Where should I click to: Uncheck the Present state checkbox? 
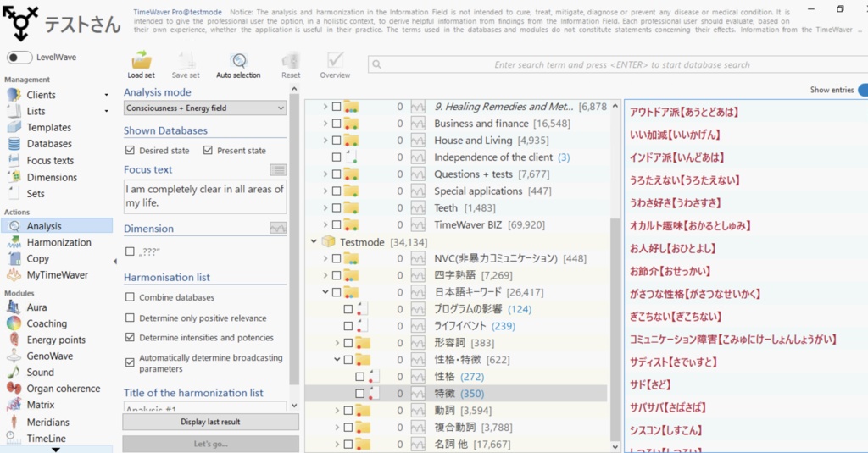pyautogui.click(x=208, y=150)
